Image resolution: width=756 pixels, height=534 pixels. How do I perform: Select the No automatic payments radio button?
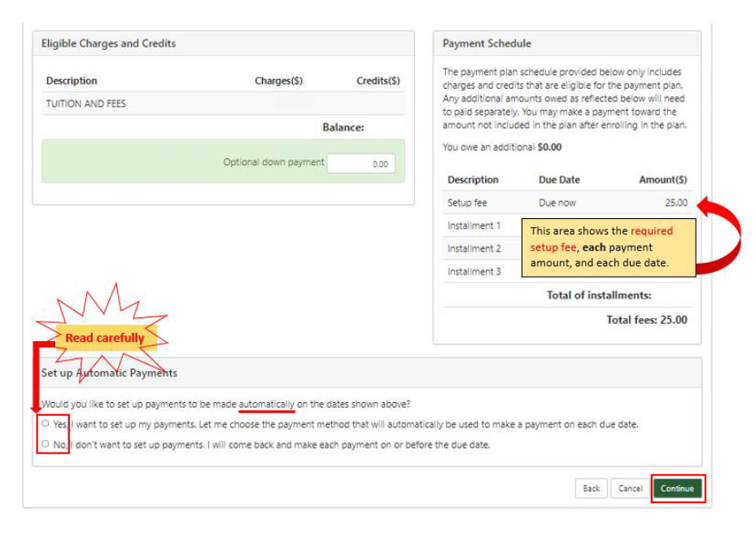point(47,443)
